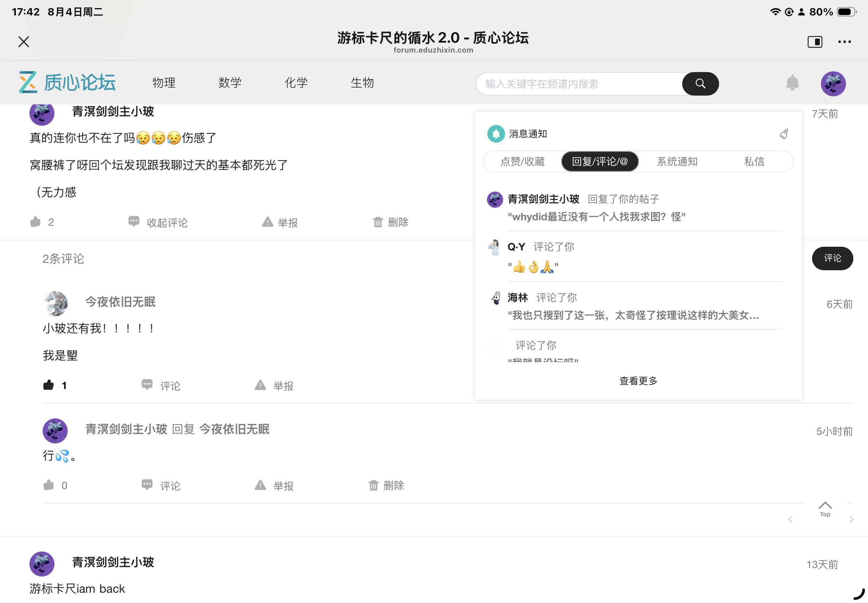The image size is (868, 603).
Task: Open 青溟剑剑主小玻 avatar on the reply comment
Action: 55,431
